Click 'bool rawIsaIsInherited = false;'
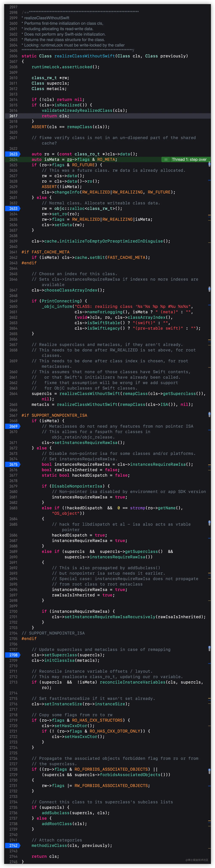 pos(81,470)
